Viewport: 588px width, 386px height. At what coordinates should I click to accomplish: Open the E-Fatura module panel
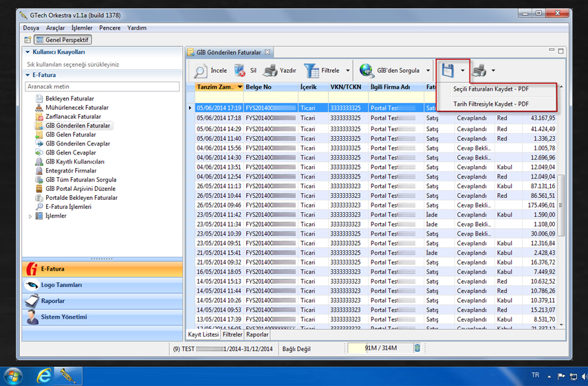click(x=102, y=269)
